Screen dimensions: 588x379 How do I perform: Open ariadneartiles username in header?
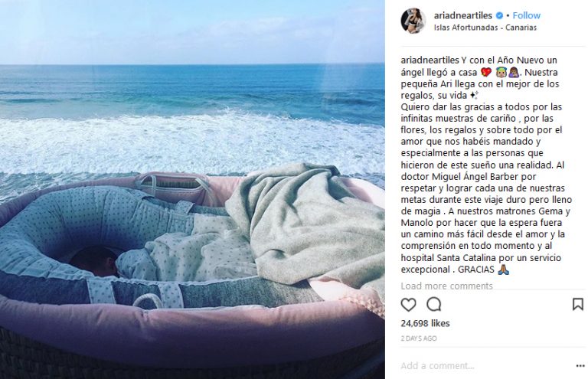(462, 15)
